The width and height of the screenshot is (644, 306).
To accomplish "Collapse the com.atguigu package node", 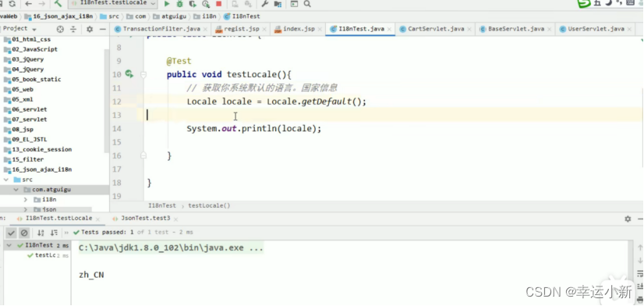I will [x=16, y=190].
